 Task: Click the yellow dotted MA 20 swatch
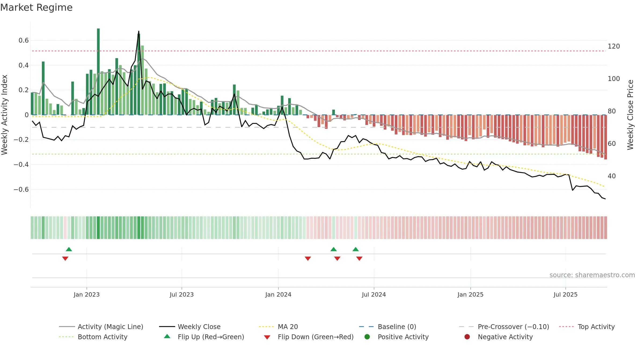(266, 327)
